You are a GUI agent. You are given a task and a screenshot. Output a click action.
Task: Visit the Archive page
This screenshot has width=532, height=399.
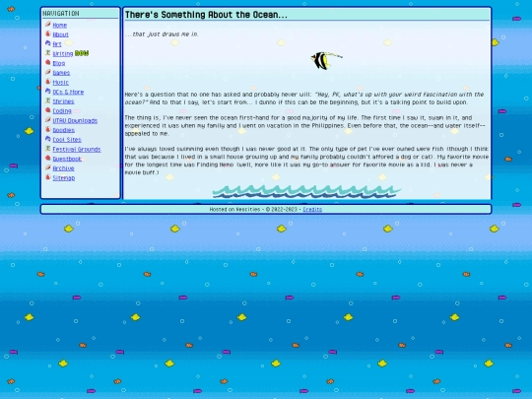pyautogui.click(x=63, y=168)
